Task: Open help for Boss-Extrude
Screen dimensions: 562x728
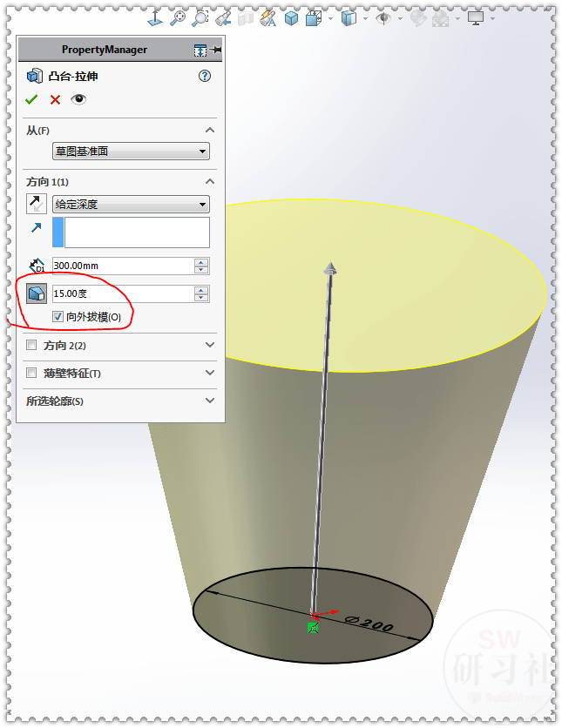Action: (205, 76)
